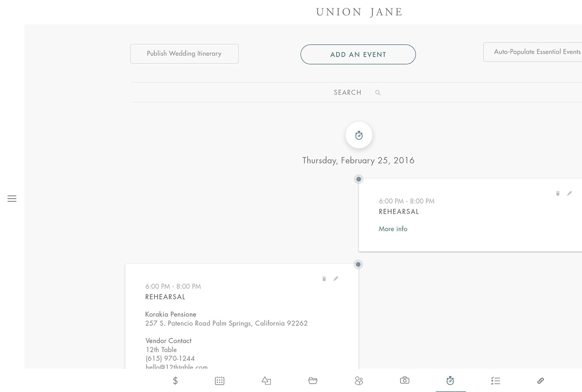Open the hamburger side menu
The height and width of the screenshot is (392, 582).
[12, 198]
